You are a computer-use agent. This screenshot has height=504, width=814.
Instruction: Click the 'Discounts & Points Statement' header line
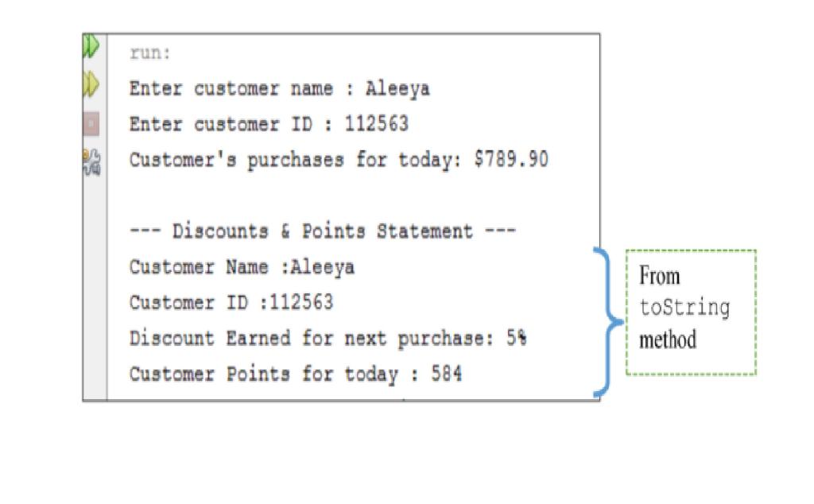coord(323,232)
